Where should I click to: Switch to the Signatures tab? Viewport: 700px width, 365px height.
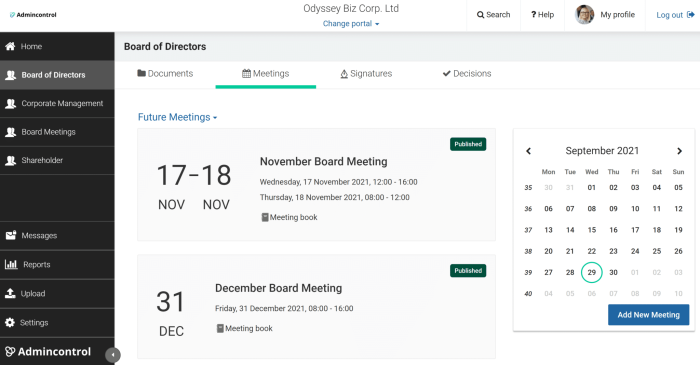pyautogui.click(x=366, y=74)
